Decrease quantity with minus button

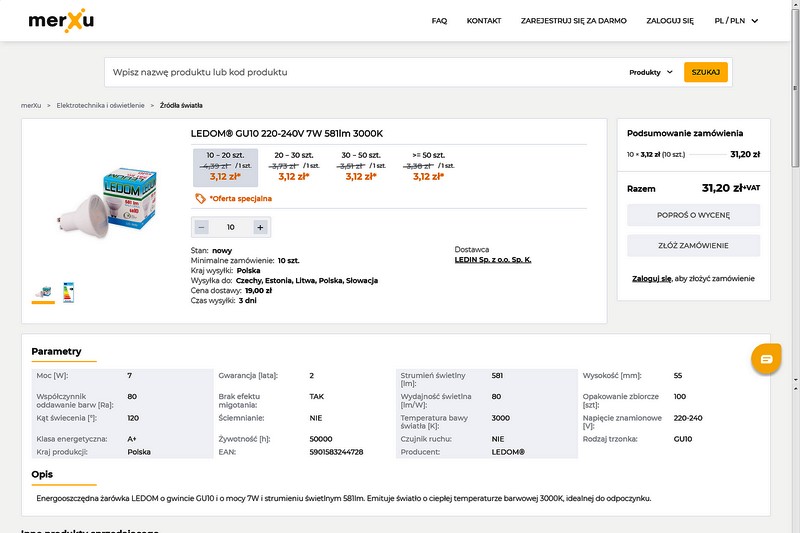click(x=202, y=227)
